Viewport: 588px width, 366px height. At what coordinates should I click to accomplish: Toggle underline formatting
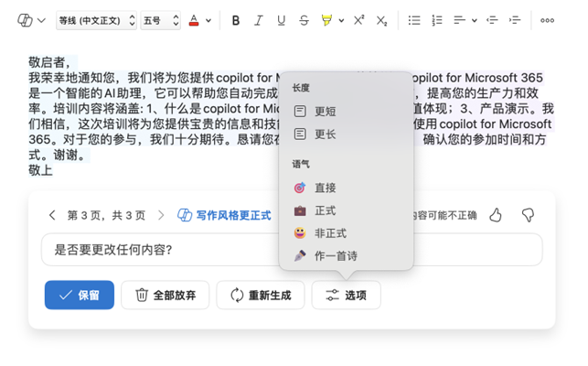[x=282, y=20]
